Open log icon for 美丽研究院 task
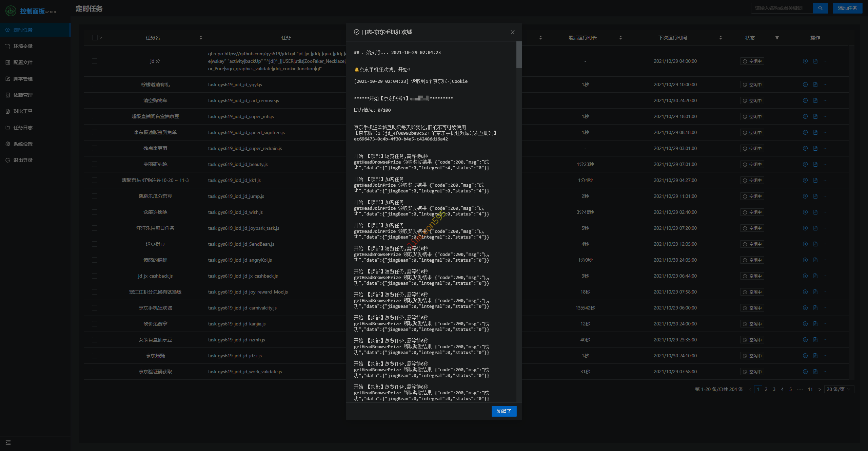868x451 pixels. click(x=815, y=164)
